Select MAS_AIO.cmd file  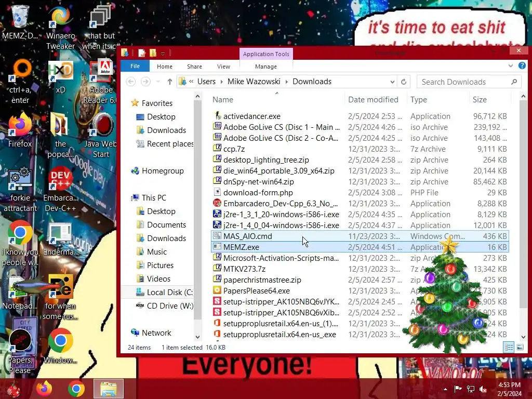pyautogui.click(x=360, y=236)
